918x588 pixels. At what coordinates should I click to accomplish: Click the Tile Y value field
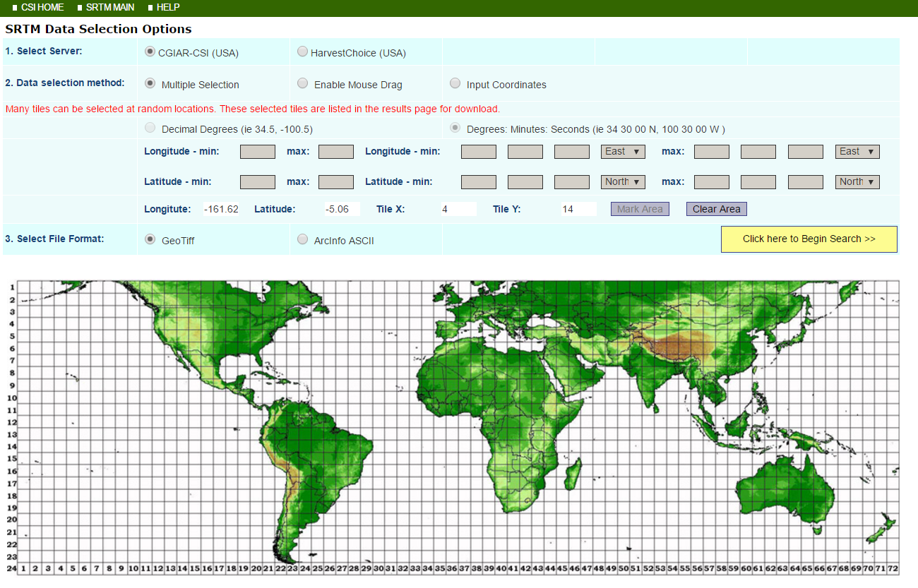(x=579, y=209)
